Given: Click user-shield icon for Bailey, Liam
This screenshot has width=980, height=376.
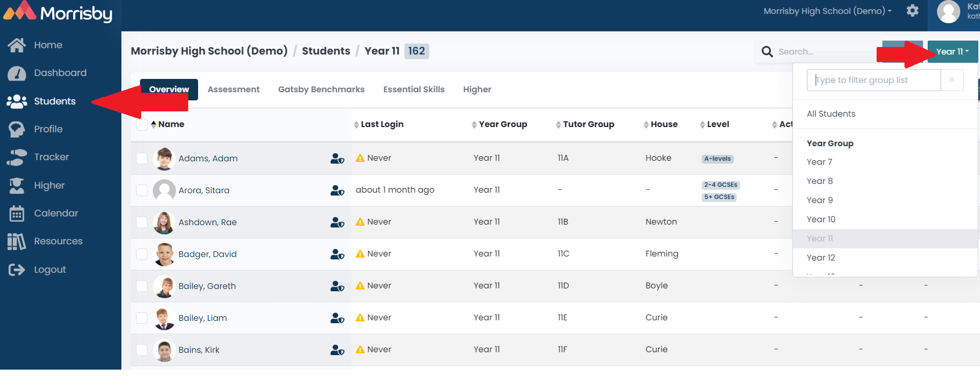Looking at the screenshot, I should [338, 318].
